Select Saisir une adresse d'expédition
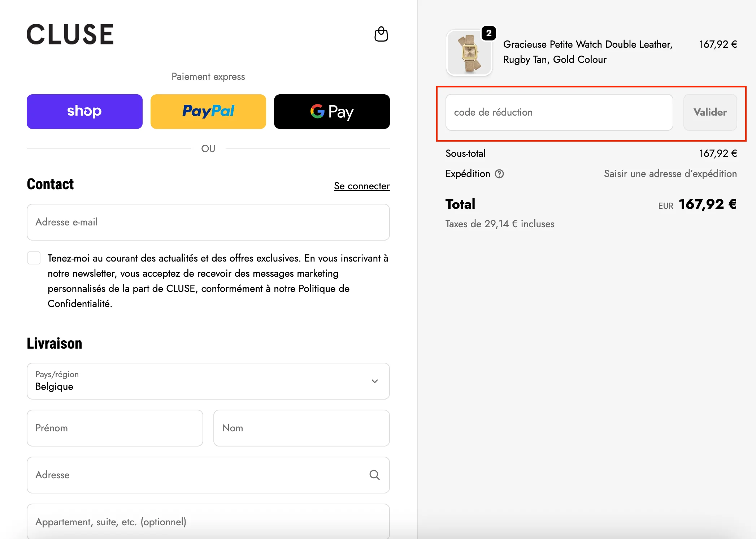Viewport: 756px width, 539px height. (x=670, y=174)
